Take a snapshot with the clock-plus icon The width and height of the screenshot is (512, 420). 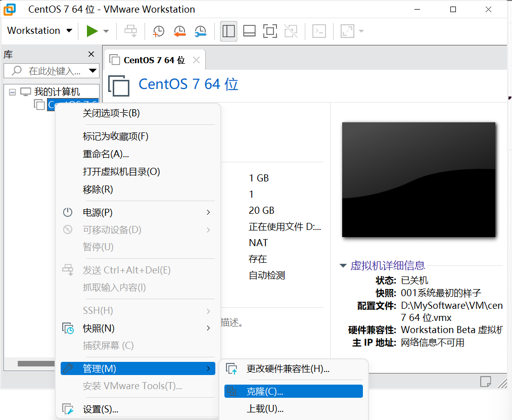pos(159,31)
